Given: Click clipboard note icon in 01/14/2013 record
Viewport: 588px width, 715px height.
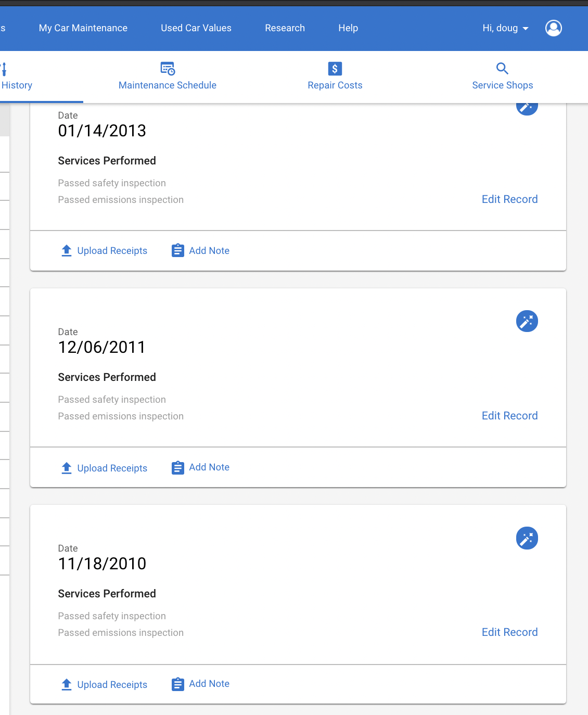Looking at the screenshot, I should (178, 251).
